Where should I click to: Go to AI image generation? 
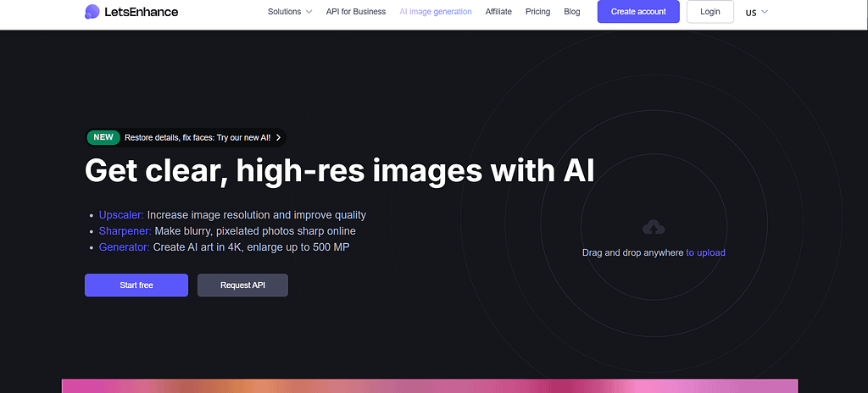tap(436, 12)
